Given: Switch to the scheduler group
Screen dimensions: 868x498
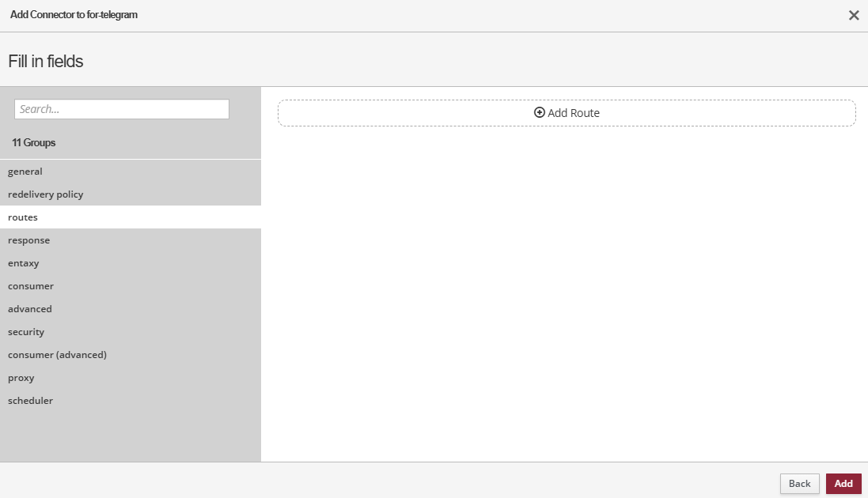Looking at the screenshot, I should click(30, 401).
